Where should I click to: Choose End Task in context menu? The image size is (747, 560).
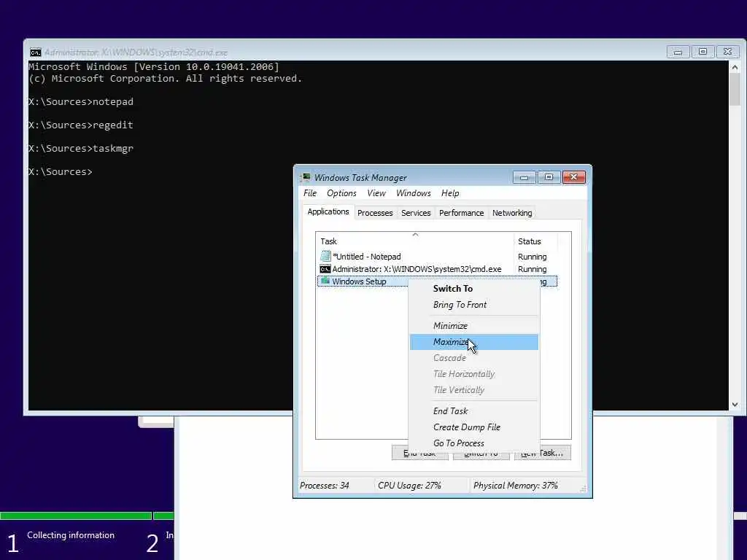click(474, 411)
